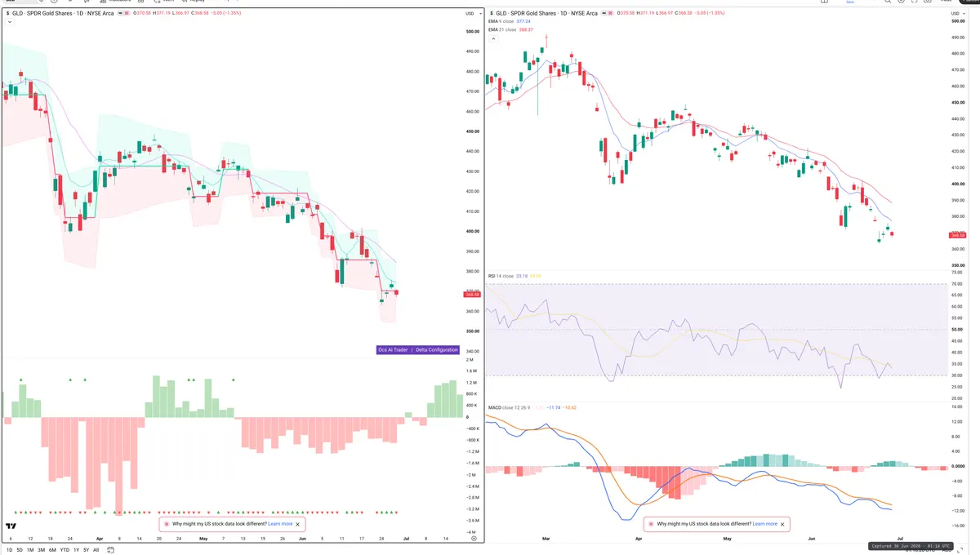Click the Ocs Ai Trader Delta Configuration label
Screen dimensions: 980x555
click(417, 350)
